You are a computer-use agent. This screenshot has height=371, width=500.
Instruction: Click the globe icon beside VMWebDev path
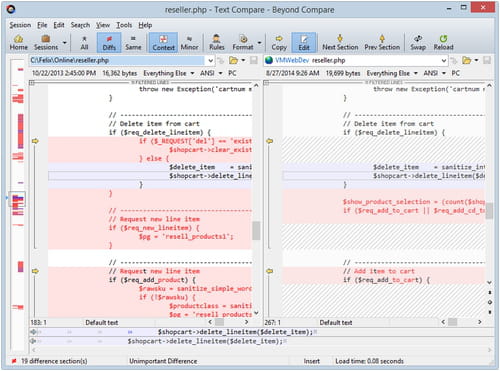click(269, 60)
